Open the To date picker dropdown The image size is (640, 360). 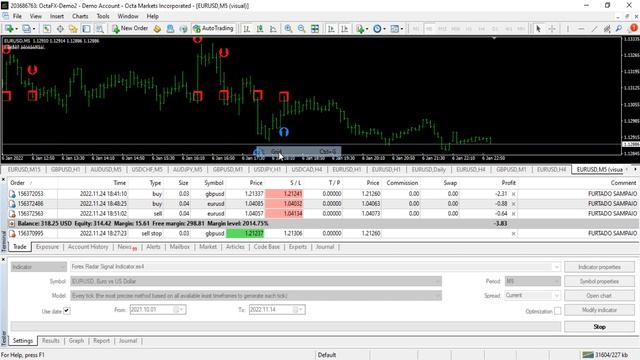click(301, 310)
